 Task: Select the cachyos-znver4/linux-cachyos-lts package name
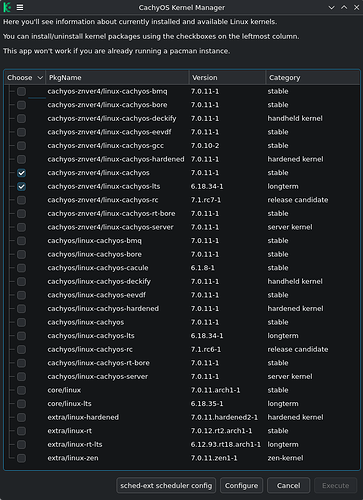pyautogui.click(x=104, y=186)
